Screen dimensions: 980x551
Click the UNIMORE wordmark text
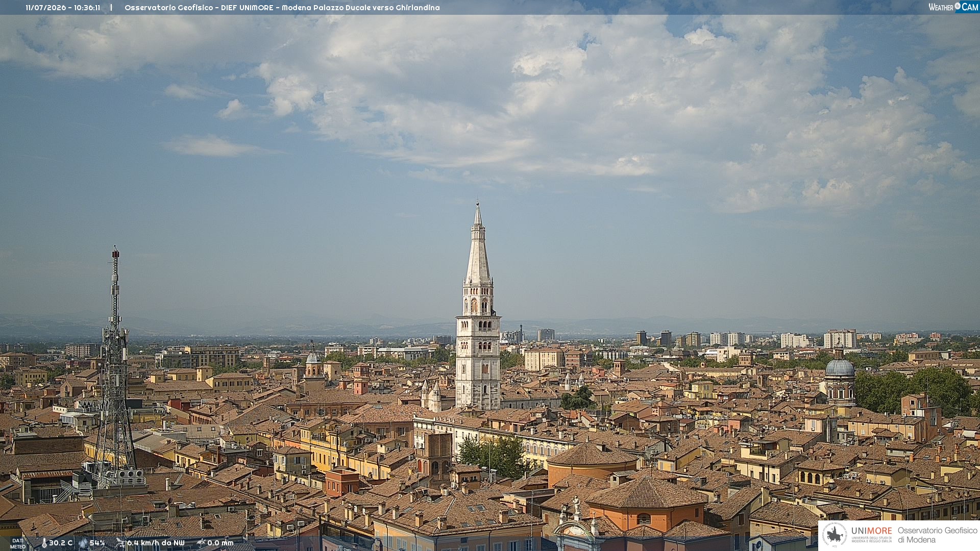(x=872, y=531)
